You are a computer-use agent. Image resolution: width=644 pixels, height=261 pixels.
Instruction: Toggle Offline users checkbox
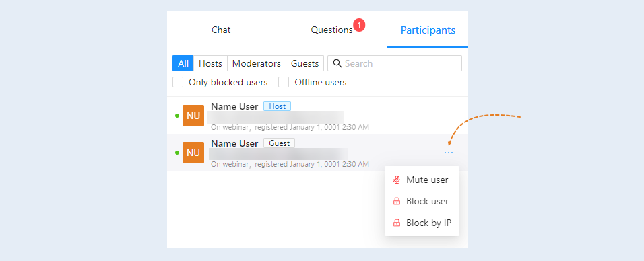pyautogui.click(x=284, y=83)
